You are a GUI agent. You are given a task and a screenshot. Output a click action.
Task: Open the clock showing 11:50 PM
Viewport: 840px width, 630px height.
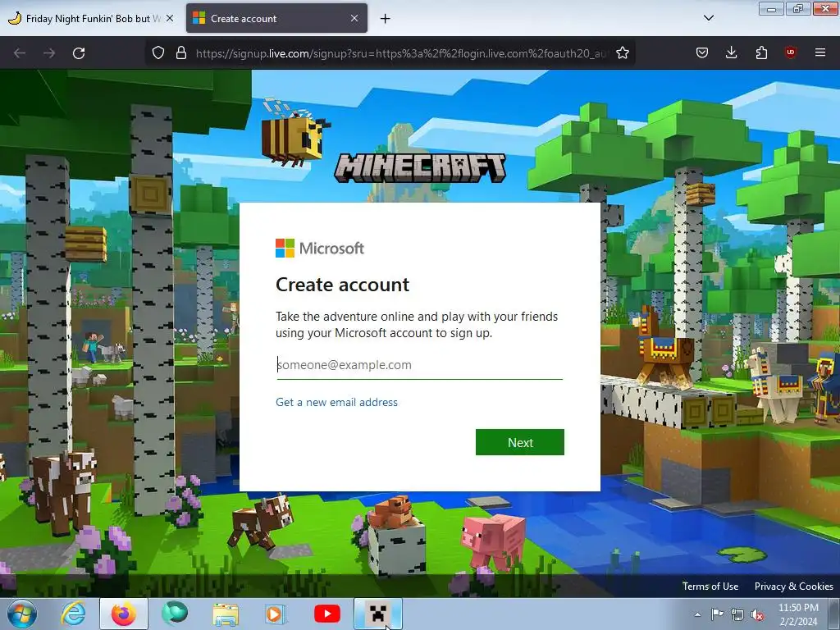pyautogui.click(x=798, y=614)
